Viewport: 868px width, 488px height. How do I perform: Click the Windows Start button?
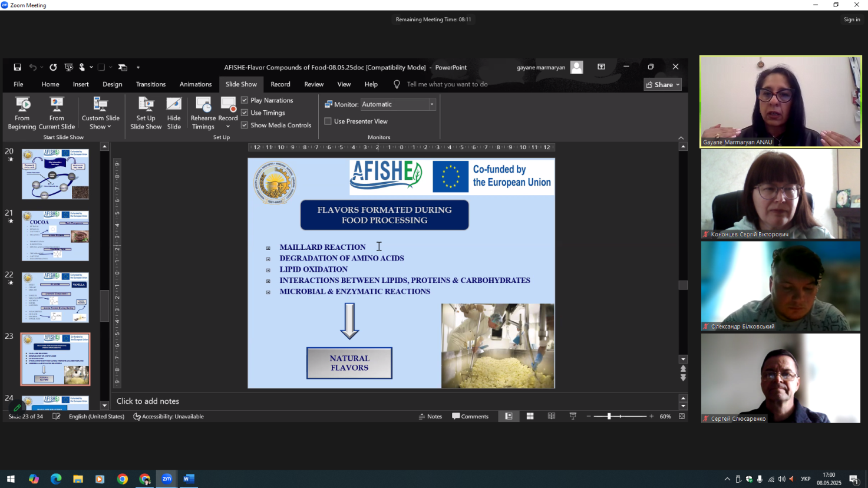(x=11, y=479)
